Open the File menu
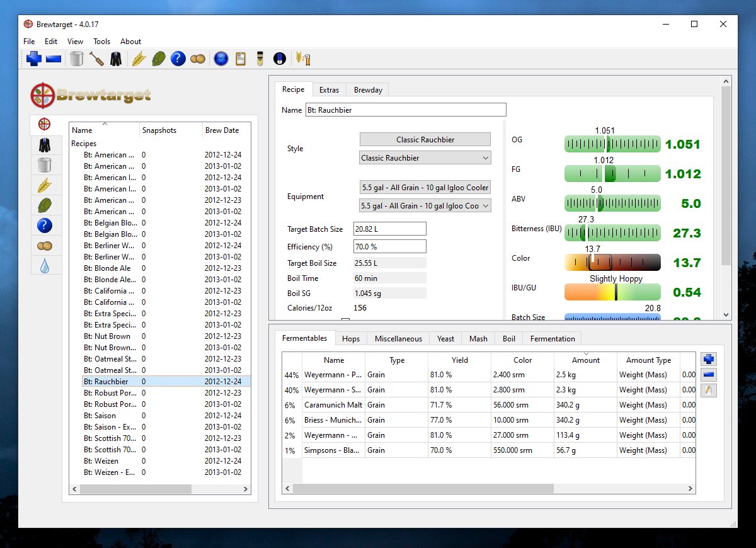This screenshot has width=756, height=548. pyautogui.click(x=29, y=42)
